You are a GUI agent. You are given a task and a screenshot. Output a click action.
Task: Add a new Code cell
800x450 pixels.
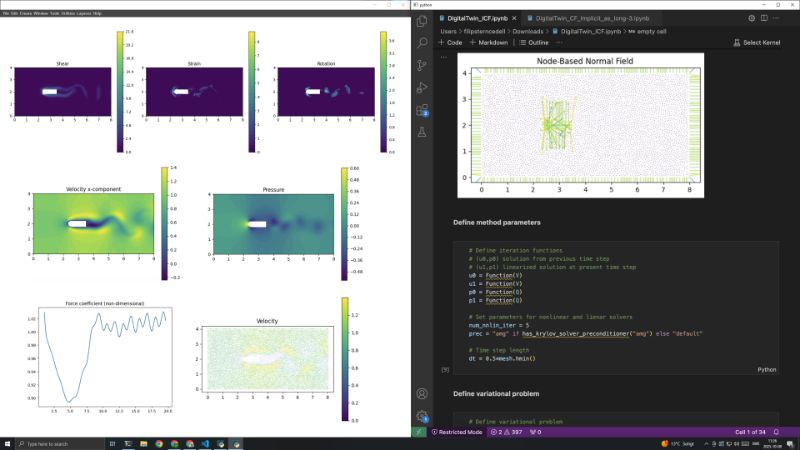(450, 43)
